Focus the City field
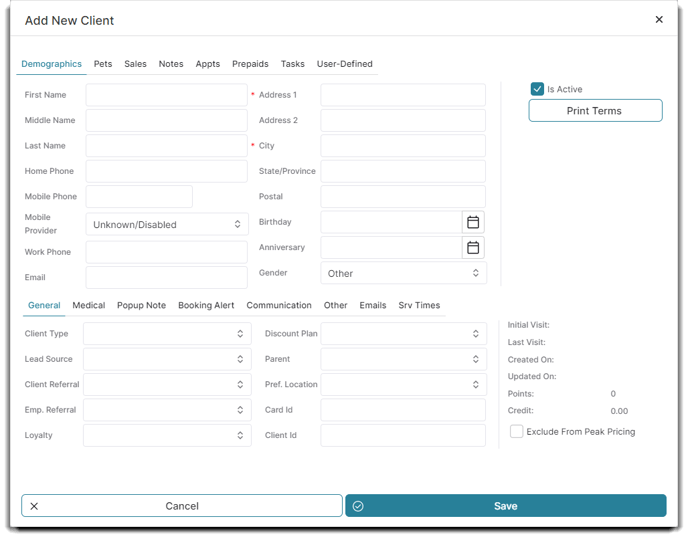Viewport: 688px width, 547px height. tap(403, 146)
